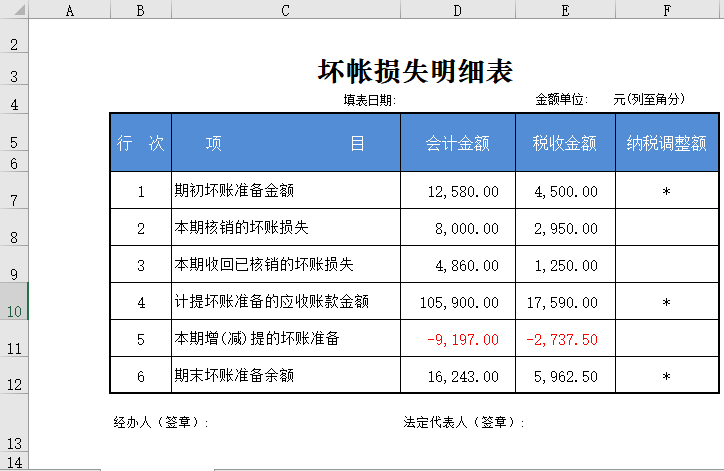This screenshot has width=724, height=471.
Task: Click column D header
Action: [458, 10]
